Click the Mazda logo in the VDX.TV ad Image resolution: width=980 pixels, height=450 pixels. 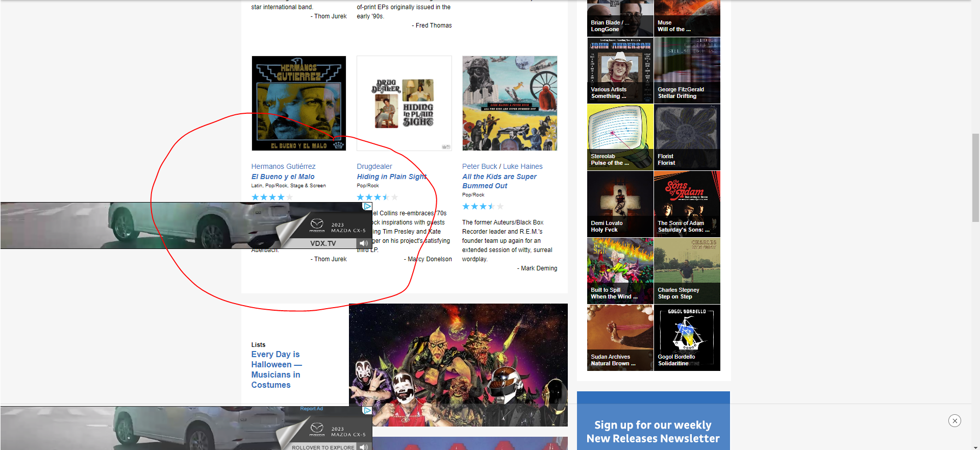coord(317,224)
